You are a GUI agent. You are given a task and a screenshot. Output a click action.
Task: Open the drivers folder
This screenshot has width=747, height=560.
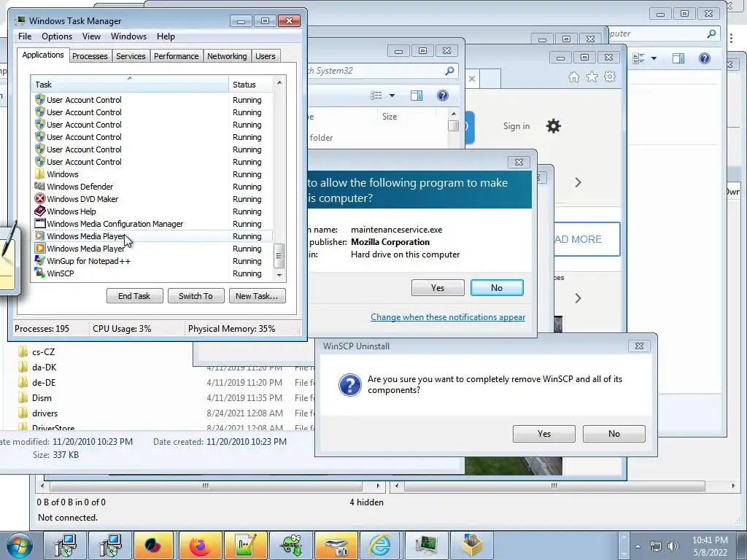pos(44,413)
